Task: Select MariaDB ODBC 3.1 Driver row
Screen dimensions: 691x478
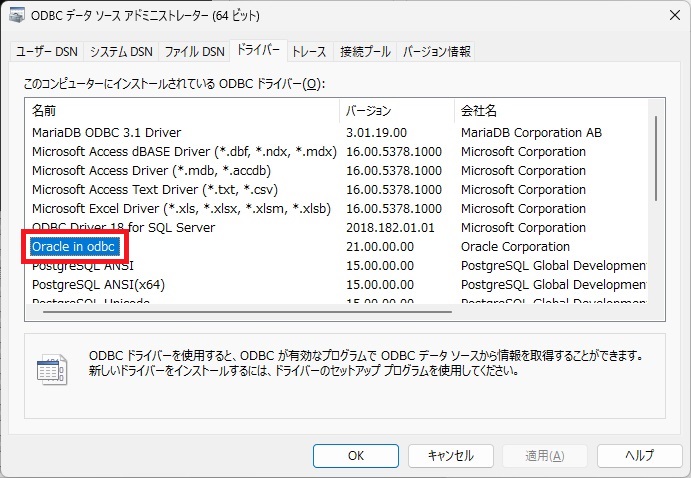Action: point(120,132)
